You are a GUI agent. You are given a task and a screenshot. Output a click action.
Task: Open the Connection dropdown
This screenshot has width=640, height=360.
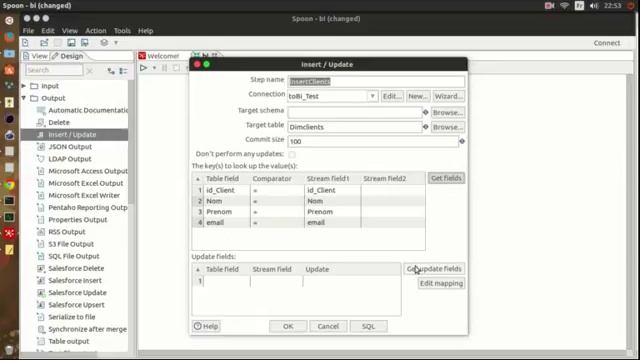(372, 96)
